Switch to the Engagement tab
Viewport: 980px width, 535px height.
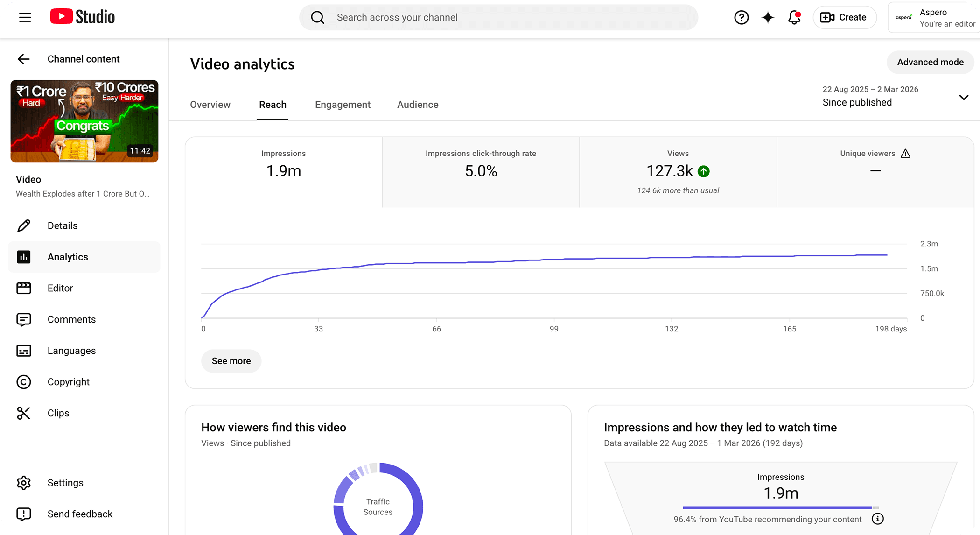pos(343,105)
